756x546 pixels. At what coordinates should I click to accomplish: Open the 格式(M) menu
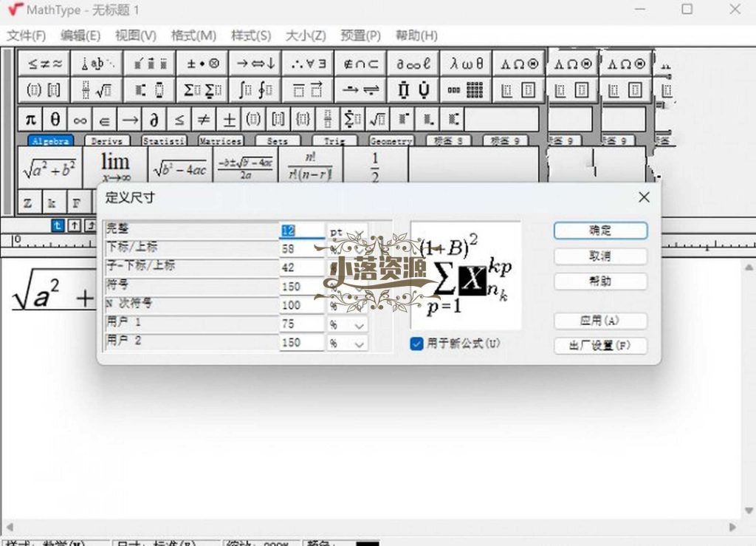(x=193, y=35)
